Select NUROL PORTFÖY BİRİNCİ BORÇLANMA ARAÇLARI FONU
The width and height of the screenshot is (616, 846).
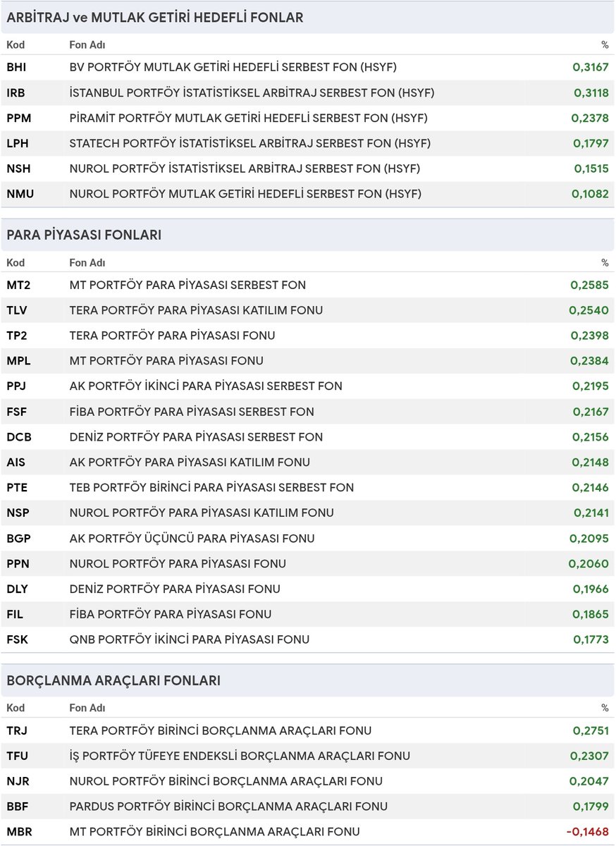(x=226, y=782)
